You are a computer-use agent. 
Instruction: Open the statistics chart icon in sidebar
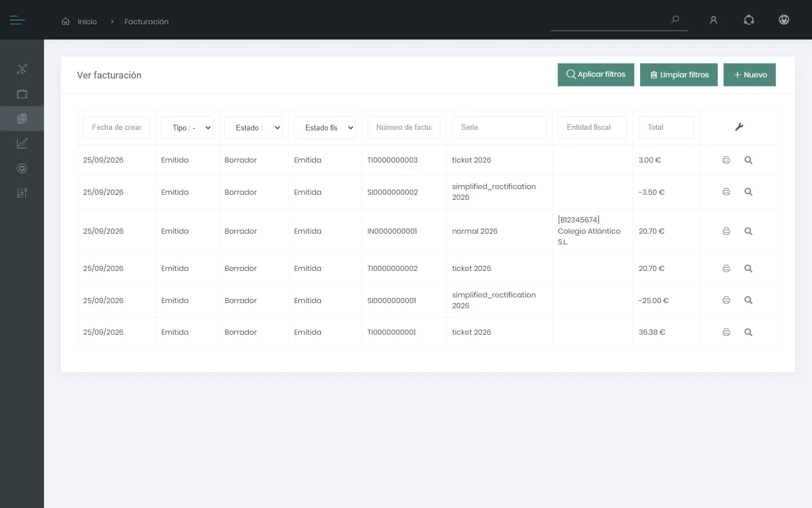[22, 143]
